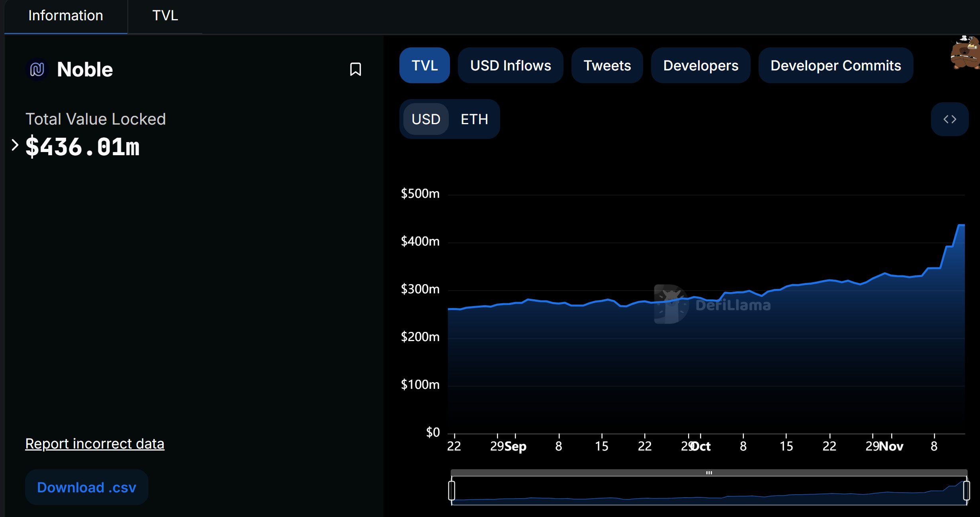Click the $400m axis label

(420, 241)
